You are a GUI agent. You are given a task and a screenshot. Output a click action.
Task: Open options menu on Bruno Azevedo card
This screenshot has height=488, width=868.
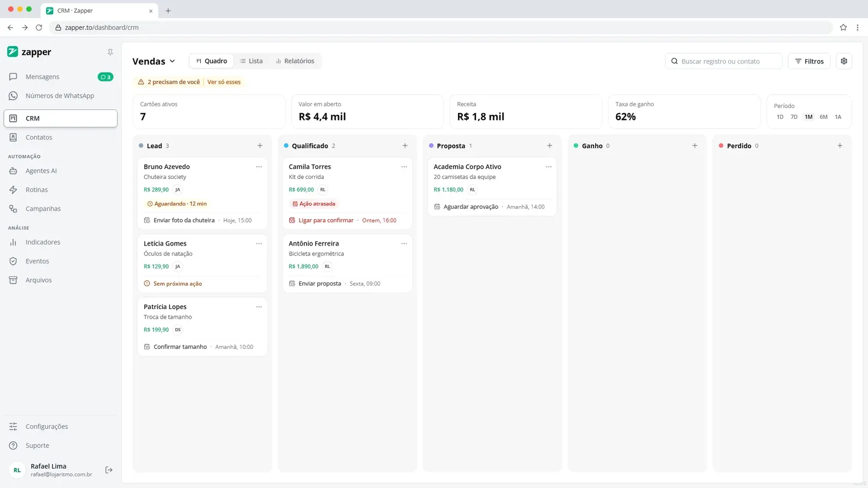pyautogui.click(x=259, y=167)
